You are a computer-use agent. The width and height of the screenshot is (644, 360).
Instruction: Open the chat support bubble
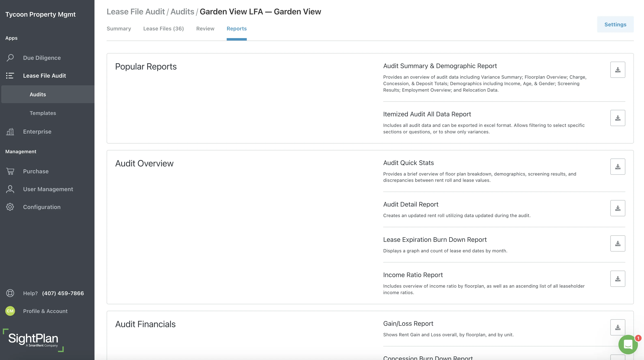(x=628, y=345)
